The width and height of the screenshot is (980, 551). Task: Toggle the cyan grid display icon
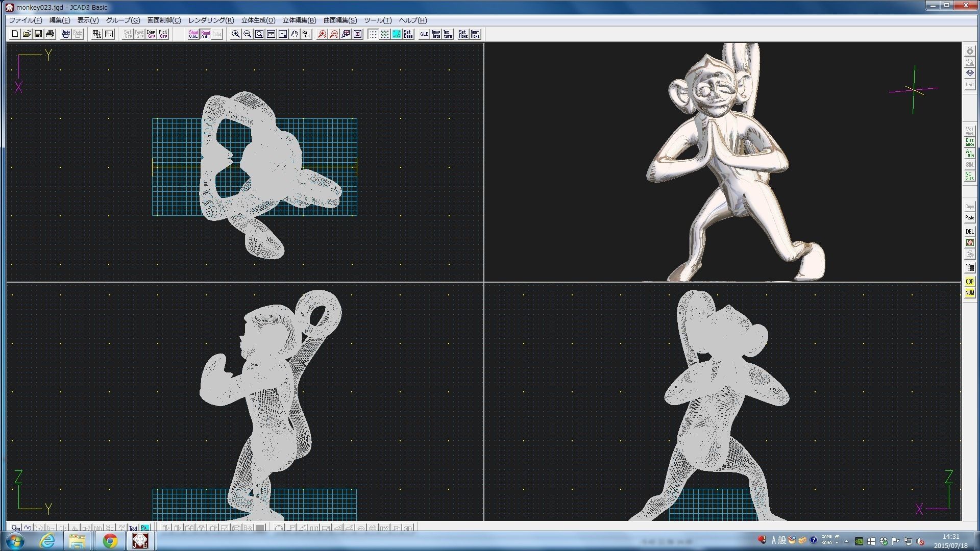397,34
